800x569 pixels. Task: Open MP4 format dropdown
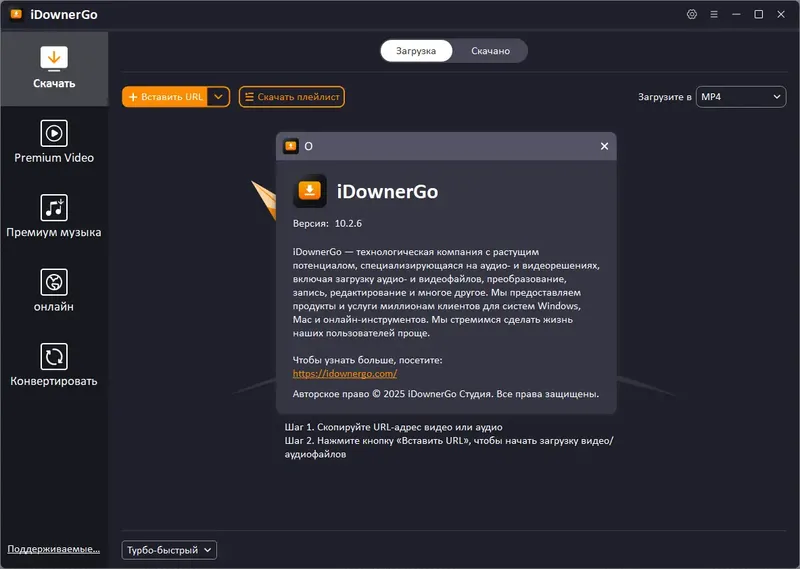pos(741,97)
